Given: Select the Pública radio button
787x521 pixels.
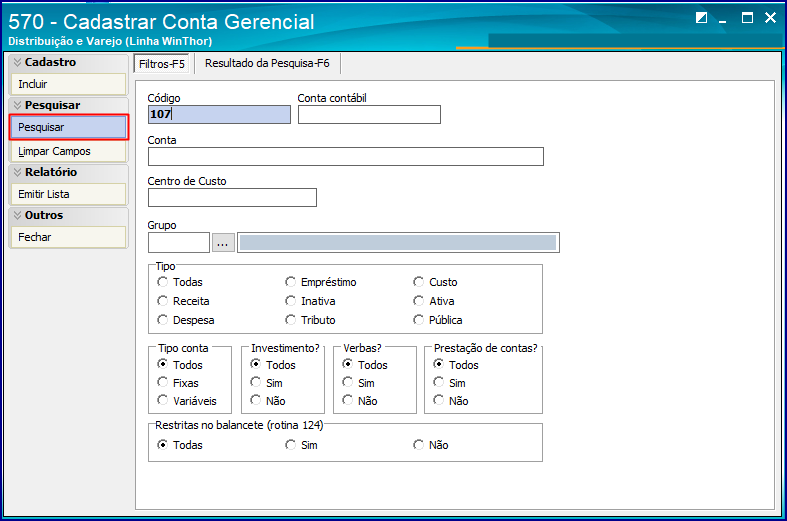Looking at the screenshot, I should (438, 320).
